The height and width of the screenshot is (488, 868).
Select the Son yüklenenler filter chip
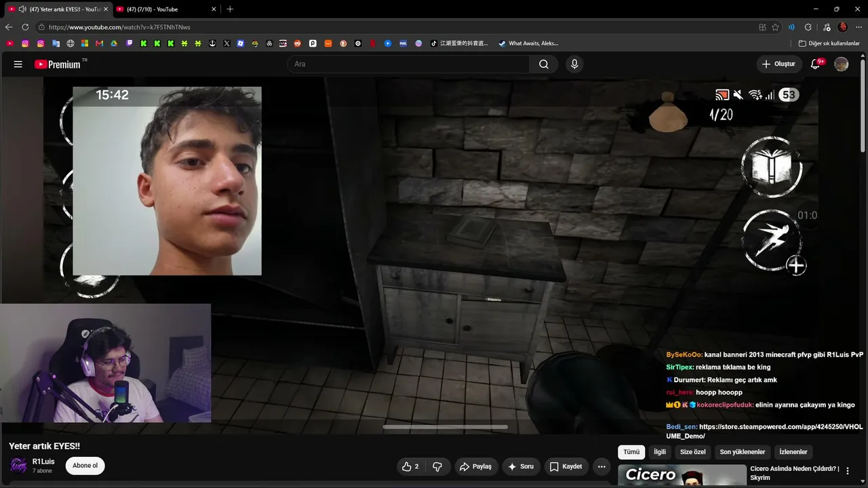click(743, 452)
